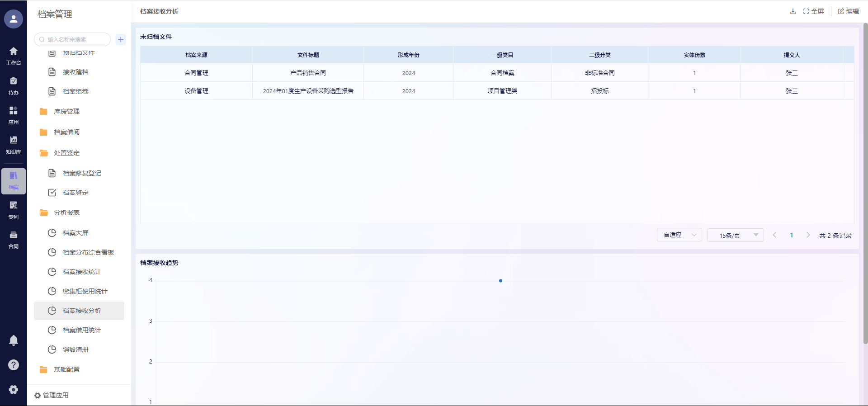Click the data point in trend chart
Viewport: 868px width, 406px height.
(500, 281)
